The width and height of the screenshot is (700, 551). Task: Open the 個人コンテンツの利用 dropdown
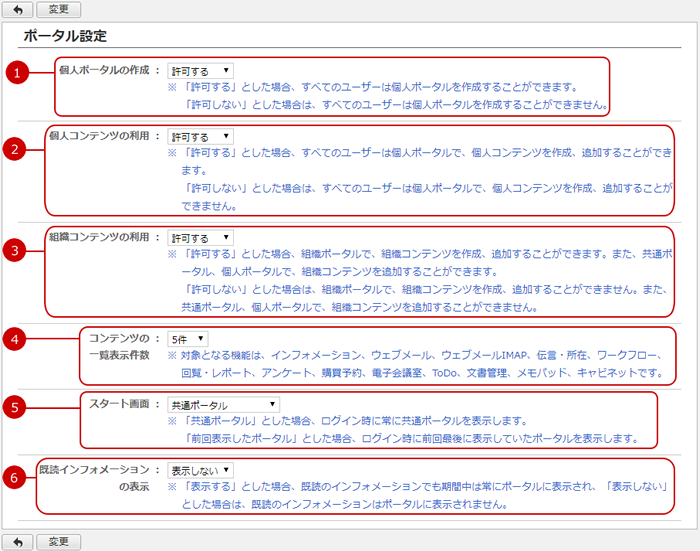pos(200,136)
